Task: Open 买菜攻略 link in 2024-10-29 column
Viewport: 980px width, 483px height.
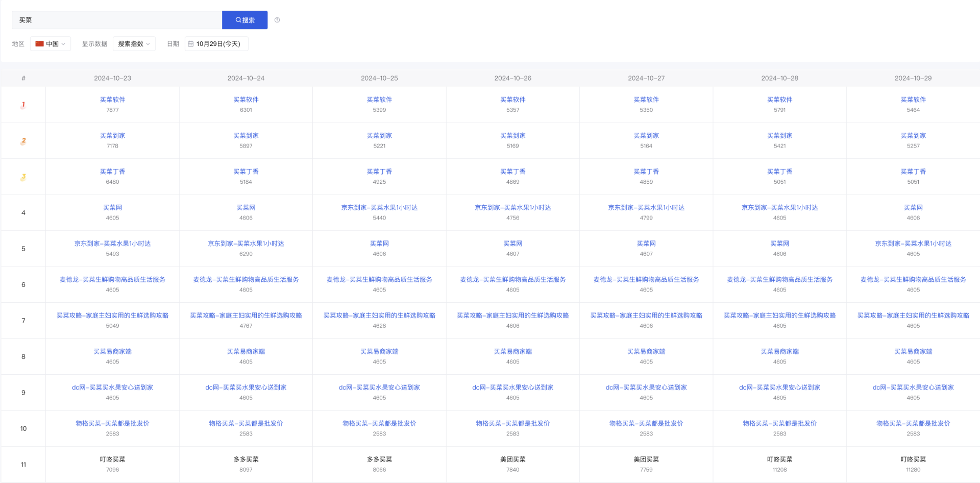Action: [913, 316]
